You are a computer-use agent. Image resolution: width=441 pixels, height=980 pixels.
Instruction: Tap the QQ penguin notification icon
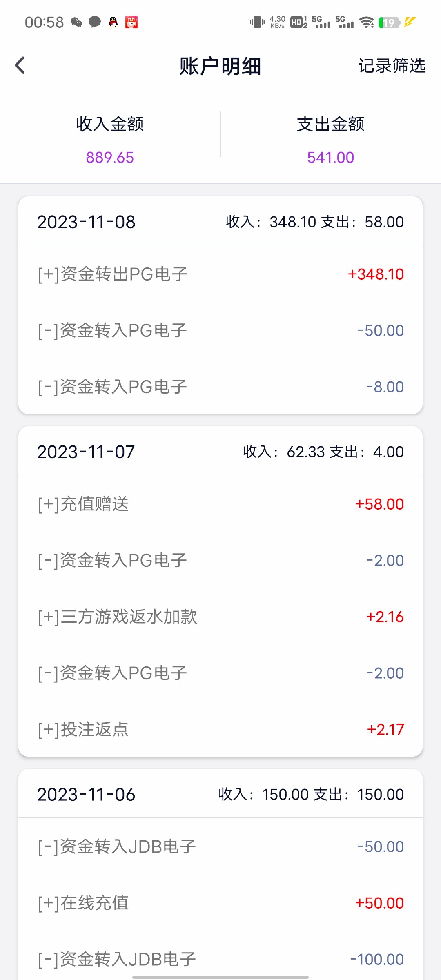(x=113, y=22)
